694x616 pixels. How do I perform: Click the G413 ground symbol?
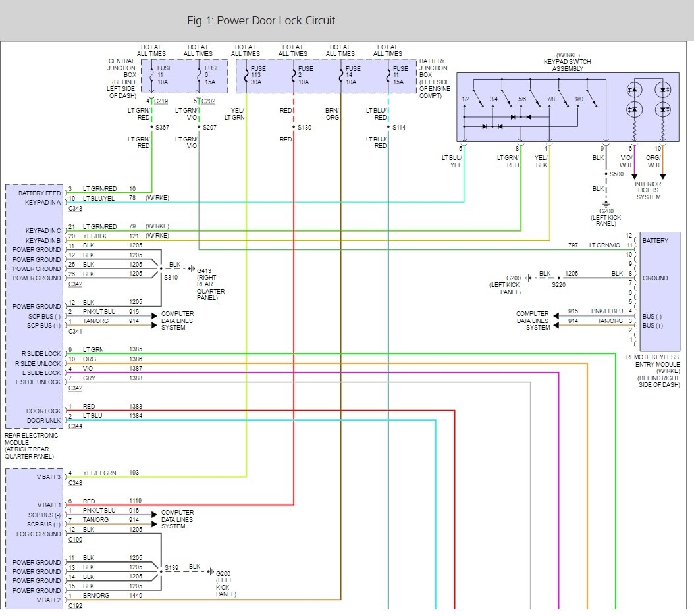(x=192, y=268)
